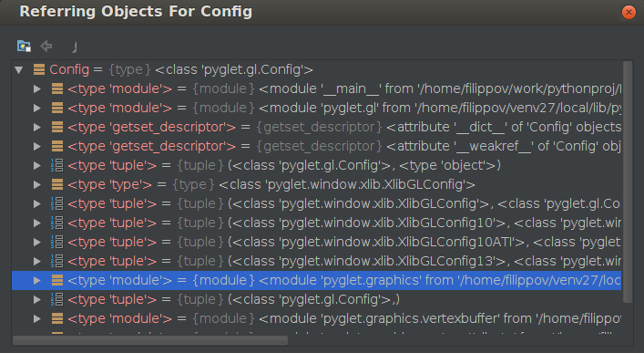Click the tuple icon of the XlibGLConfig10ATI row

(57, 242)
